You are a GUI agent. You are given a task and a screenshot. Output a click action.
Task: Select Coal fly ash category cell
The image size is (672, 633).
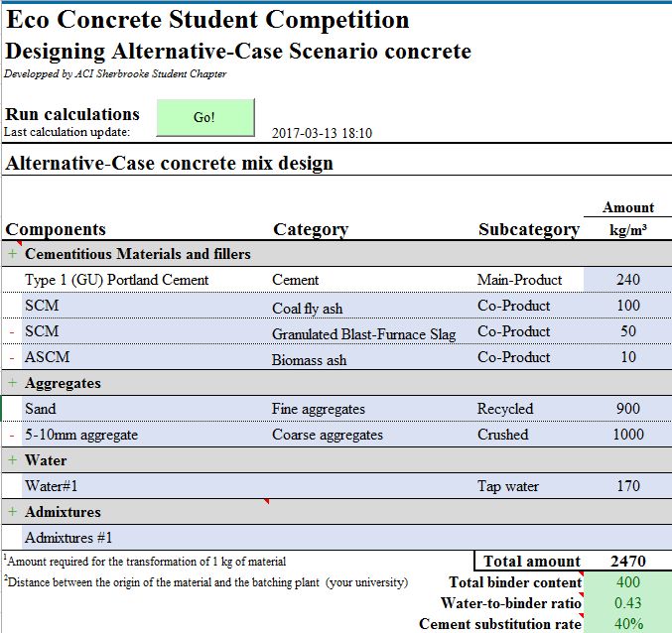coord(372,306)
